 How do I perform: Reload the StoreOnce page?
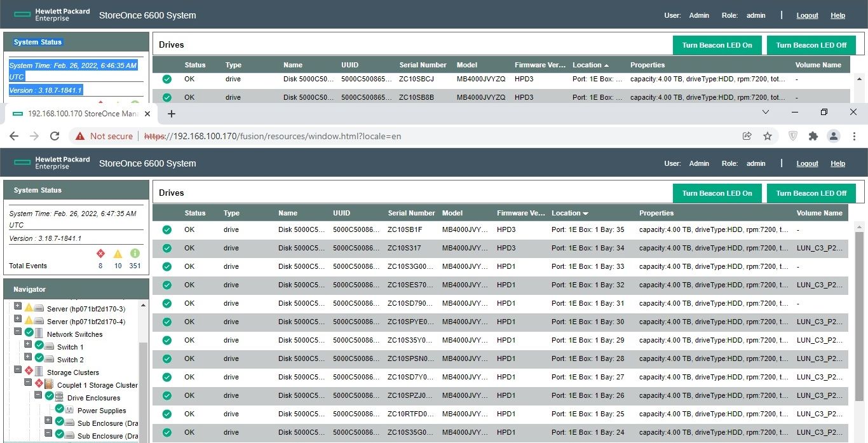55,136
